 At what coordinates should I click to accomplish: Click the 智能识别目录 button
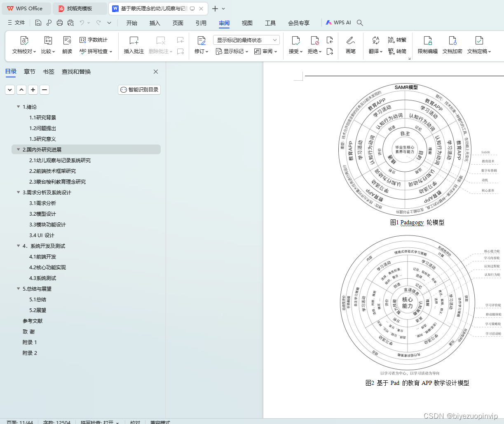139,89
